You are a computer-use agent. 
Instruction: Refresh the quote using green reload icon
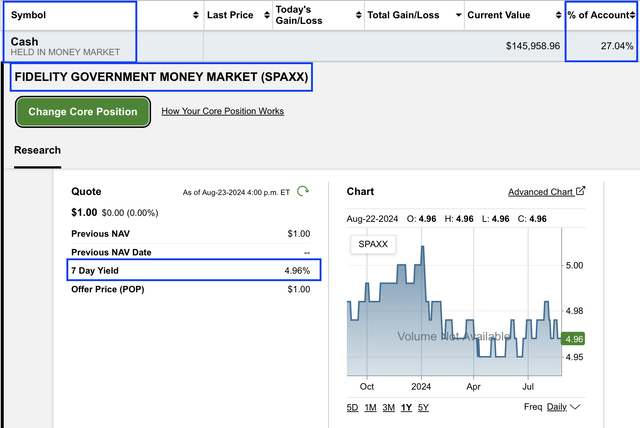304,191
